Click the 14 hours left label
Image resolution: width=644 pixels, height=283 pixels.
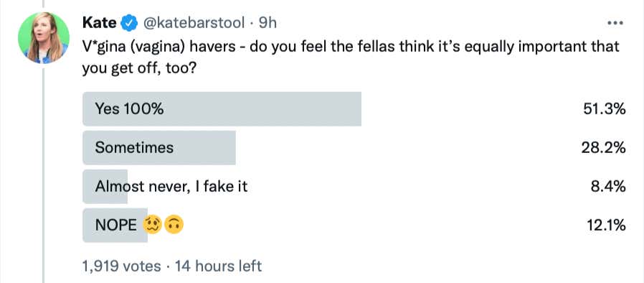[x=219, y=266]
